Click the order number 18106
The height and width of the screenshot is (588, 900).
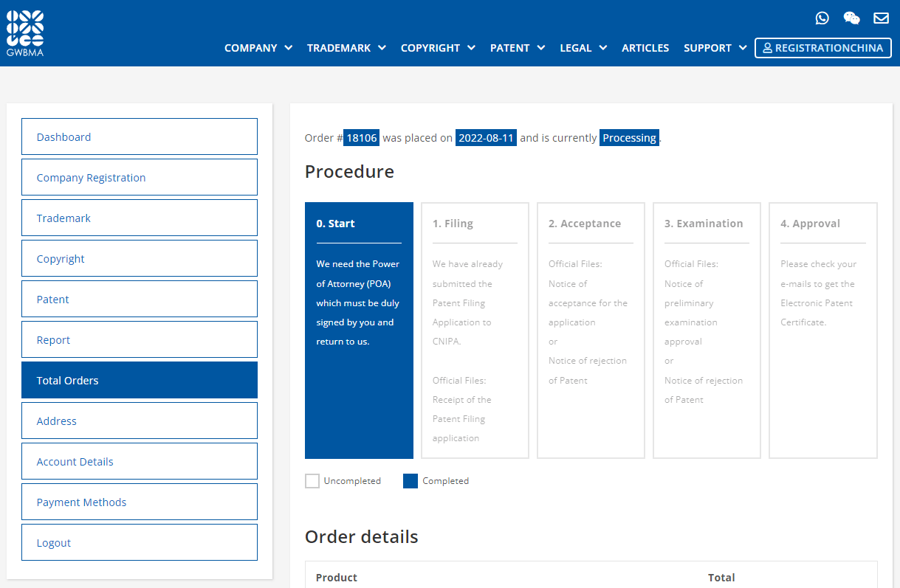pos(362,138)
